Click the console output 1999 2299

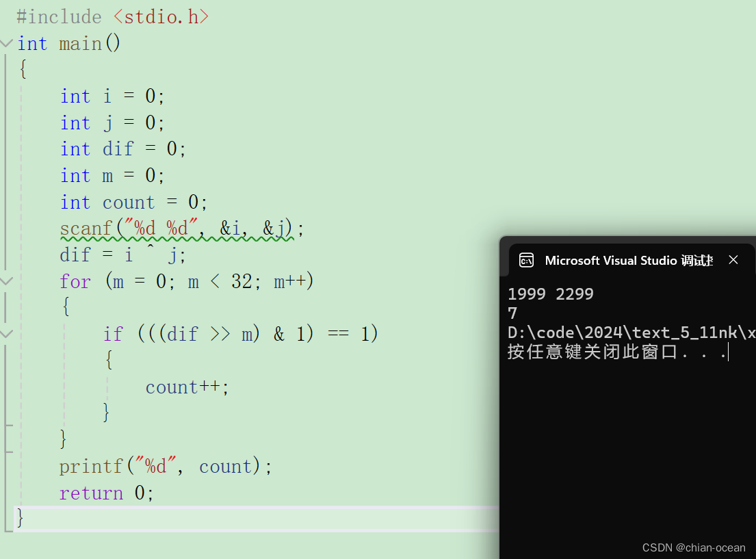[x=551, y=294]
